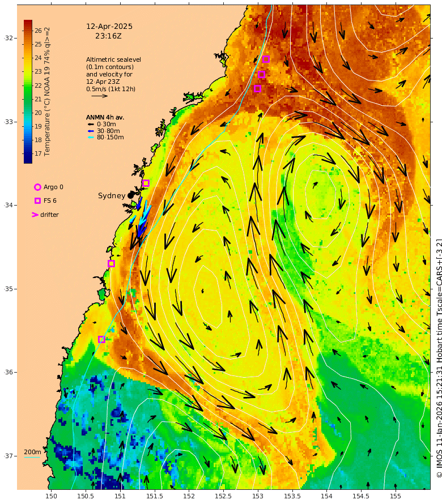Select magenta square marker near latitude -34.7
Viewport: 442px width, 504px height.
tap(111, 263)
